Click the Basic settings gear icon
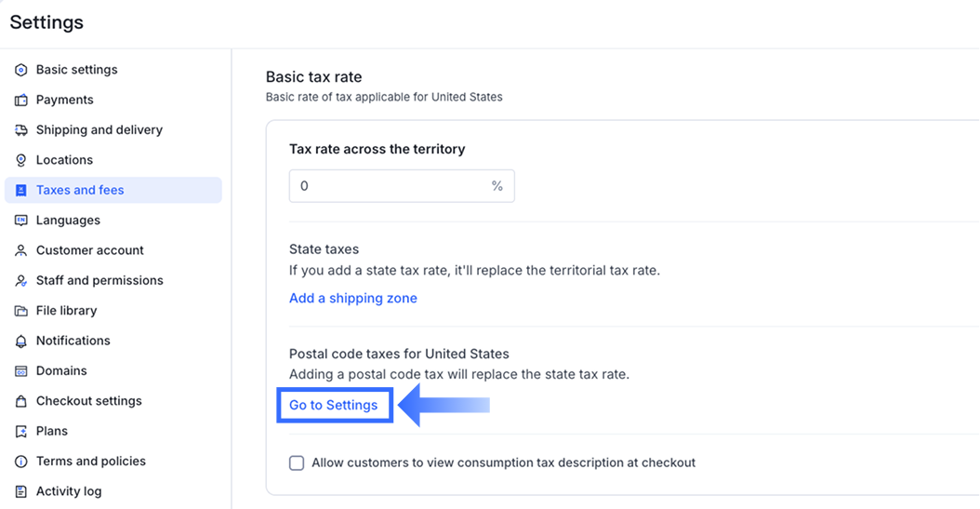Viewport: 980px width, 509px height. [x=21, y=70]
